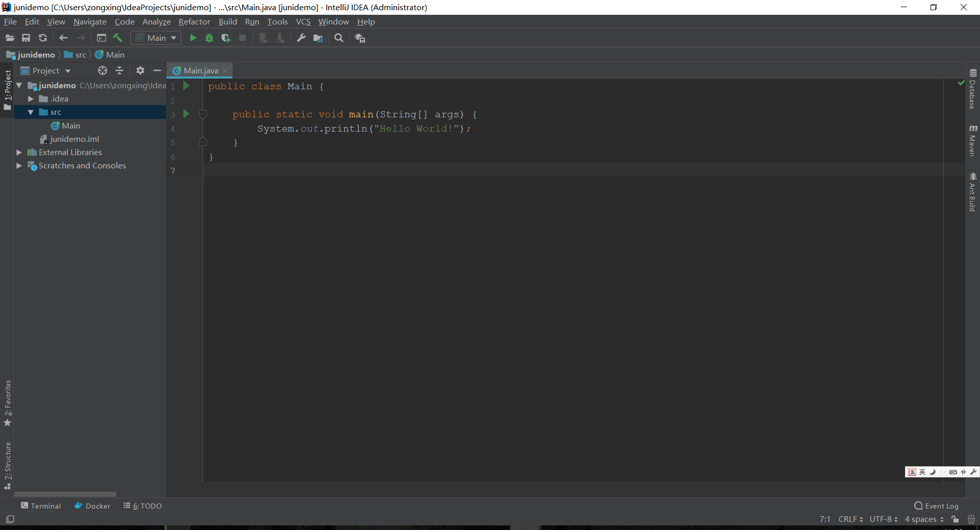Toggle the read-only lock in the status bar
980x530 pixels.
coord(955,519)
